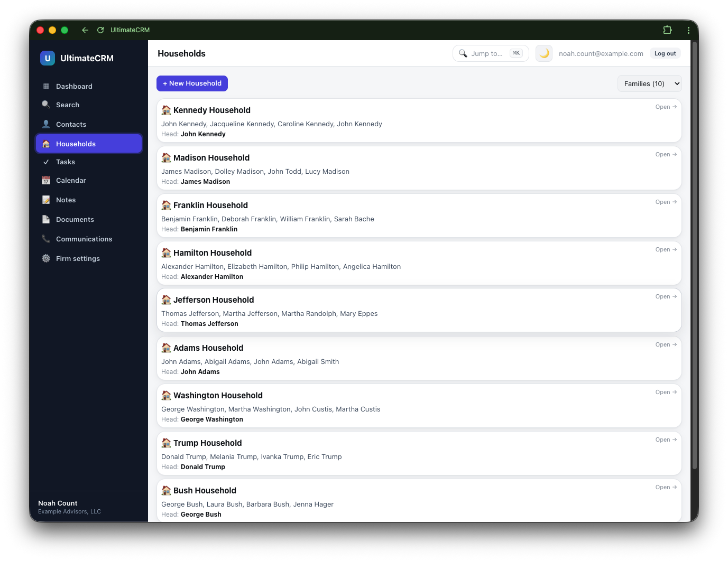Viewport: 728px width, 561px height.
Task: Open the Hamilton Household via Open link
Action: pos(666,249)
